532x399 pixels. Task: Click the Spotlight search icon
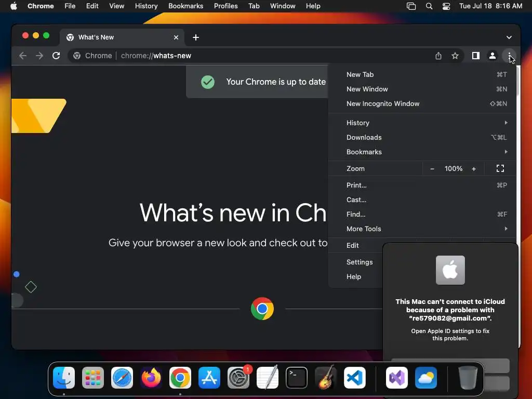(429, 6)
